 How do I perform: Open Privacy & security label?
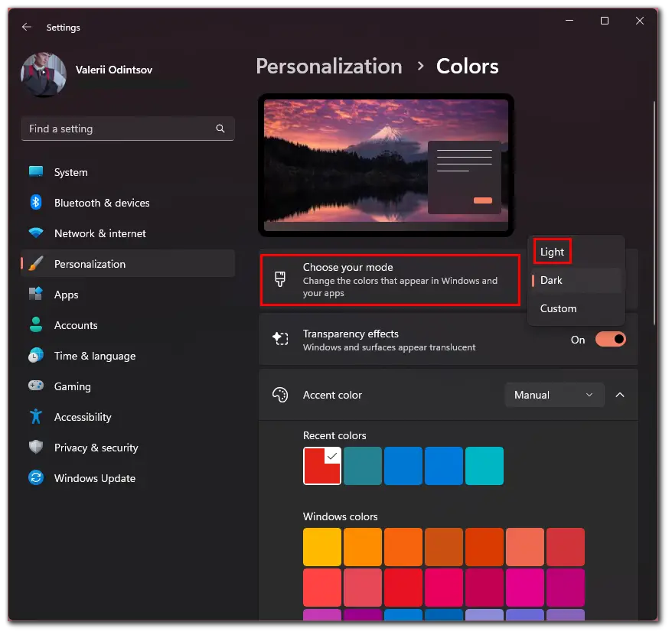click(96, 448)
